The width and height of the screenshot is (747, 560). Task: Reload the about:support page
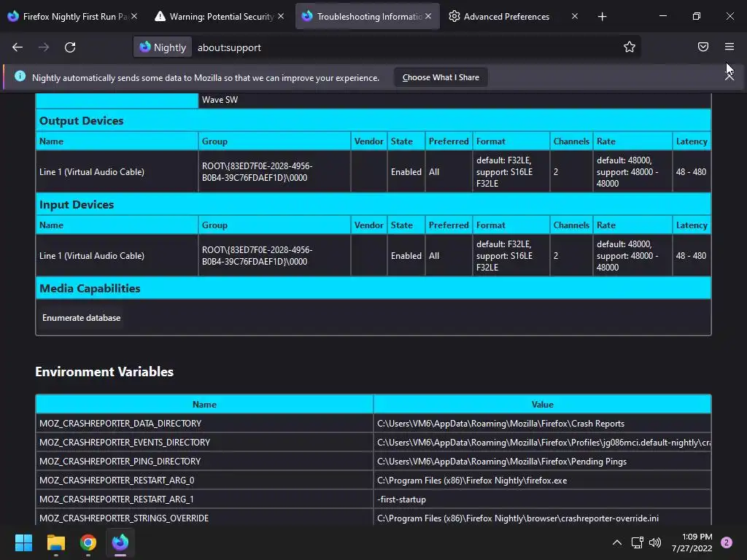pyautogui.click(x=70, y=47)
